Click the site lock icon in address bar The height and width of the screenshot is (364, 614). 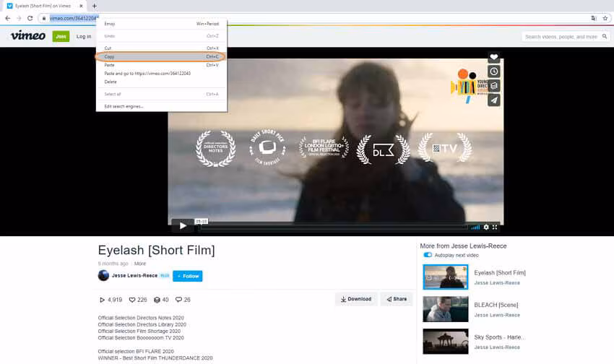click(x=44, y=18)
